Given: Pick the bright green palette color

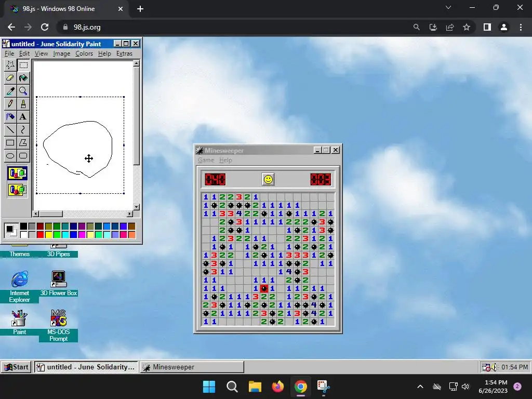Looking at the screenshot, I should pos(57,234).
